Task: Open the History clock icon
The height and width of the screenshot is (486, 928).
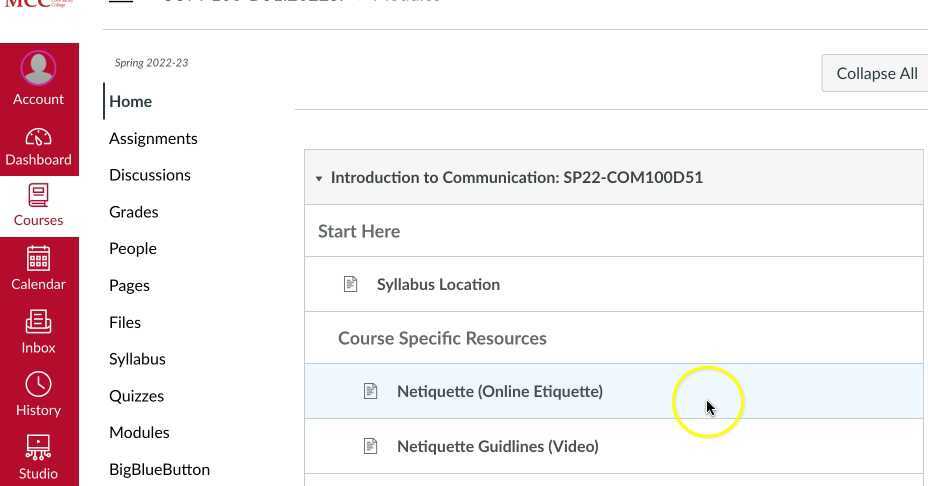Action: (38, 385)
